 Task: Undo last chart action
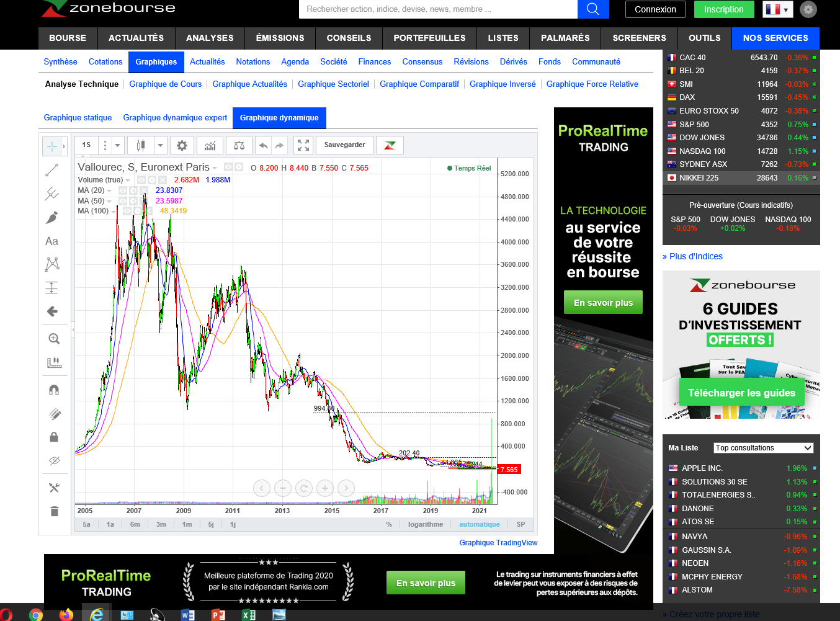(264, 145)
